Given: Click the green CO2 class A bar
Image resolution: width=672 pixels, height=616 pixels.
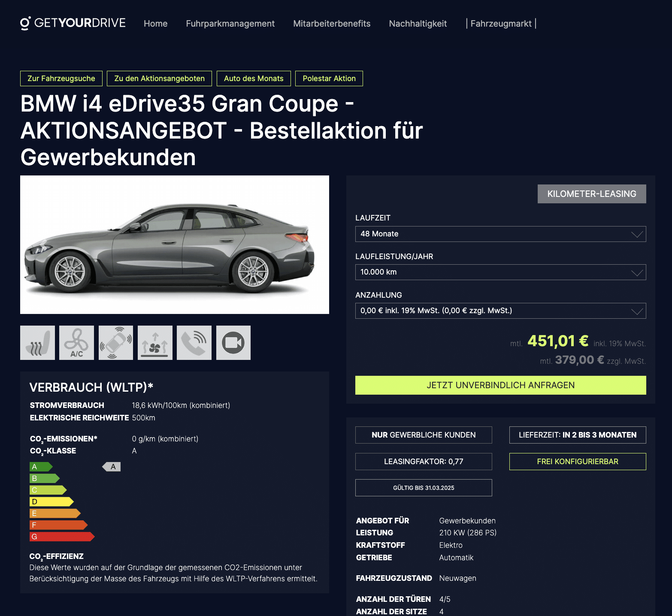Looking at the screenshot, I should [x=41, y=467].
